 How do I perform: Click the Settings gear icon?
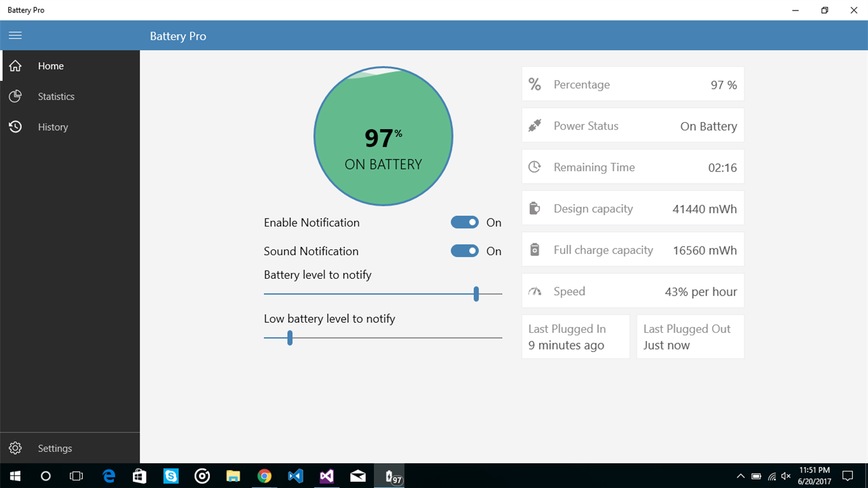click(x=15, y=448)
